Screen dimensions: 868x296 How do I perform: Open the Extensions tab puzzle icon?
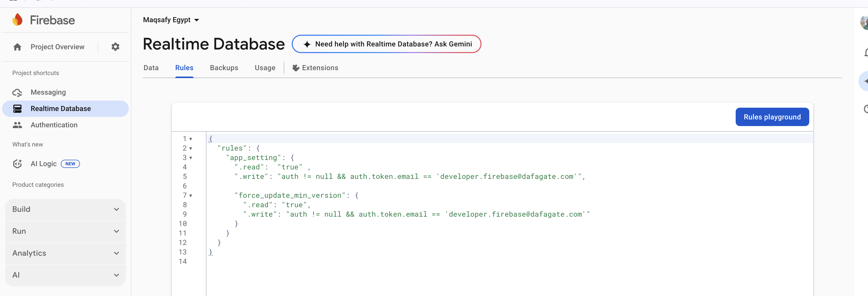(x=296, y=68)
